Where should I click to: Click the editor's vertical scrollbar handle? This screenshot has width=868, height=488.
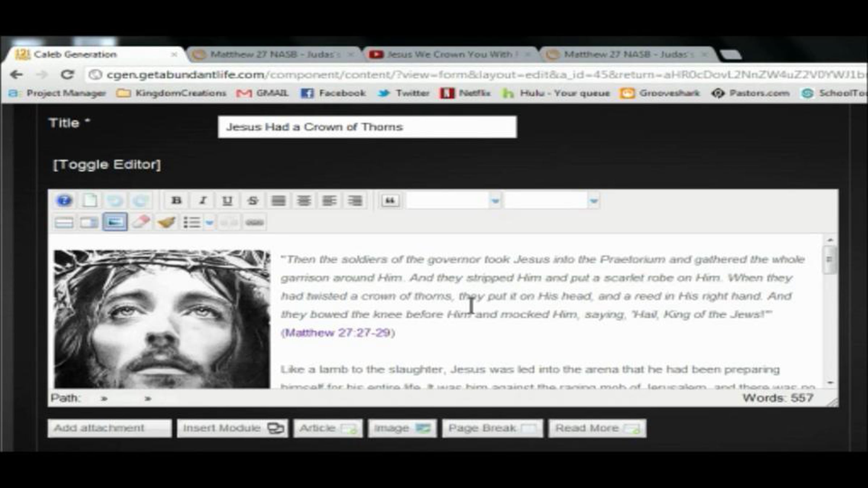pos(829,260)
